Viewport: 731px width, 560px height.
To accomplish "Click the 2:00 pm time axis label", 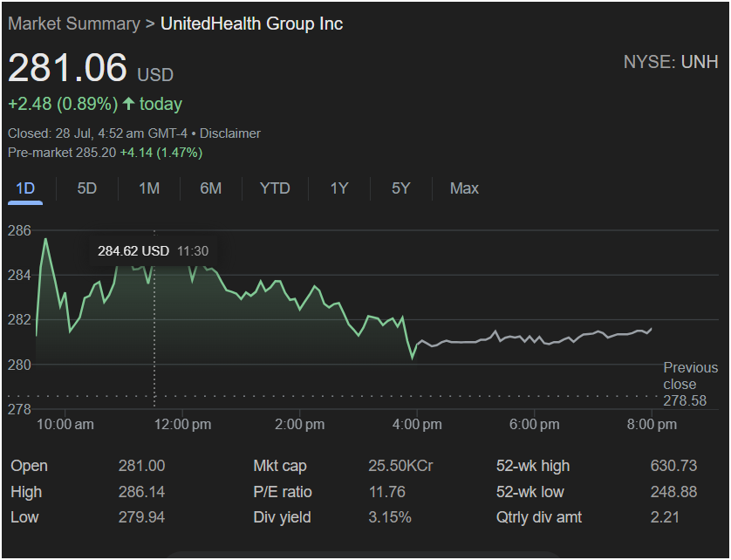I will click(300, 424).
